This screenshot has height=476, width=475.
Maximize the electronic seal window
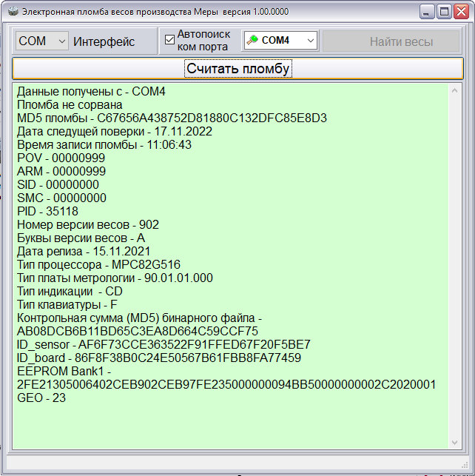coord(444,12)
